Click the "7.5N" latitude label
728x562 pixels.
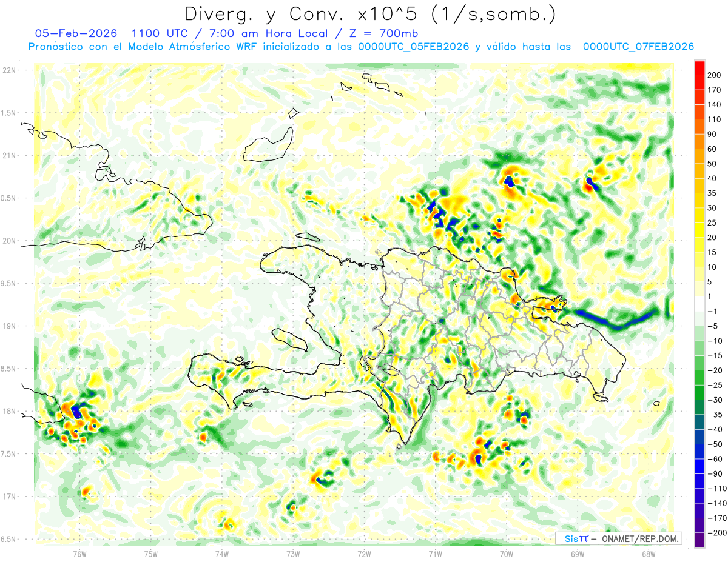pyautogui.click(x=9, y=454)
